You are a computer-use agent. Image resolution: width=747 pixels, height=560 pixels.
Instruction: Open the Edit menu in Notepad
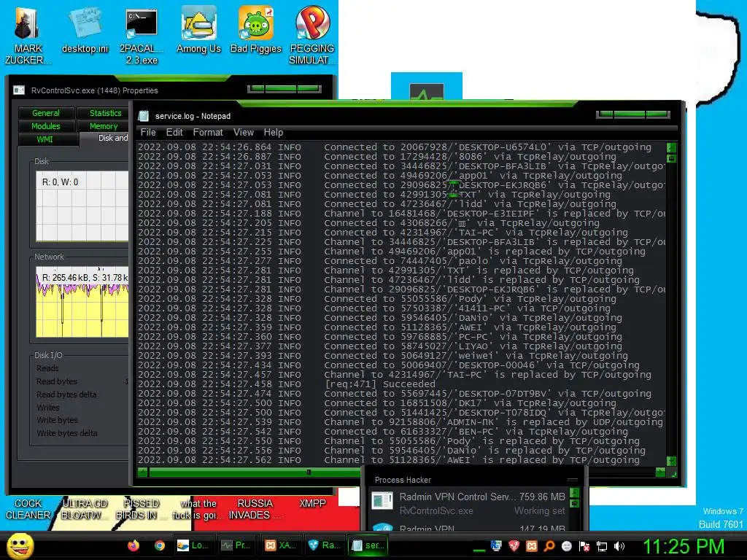point(174,133)
